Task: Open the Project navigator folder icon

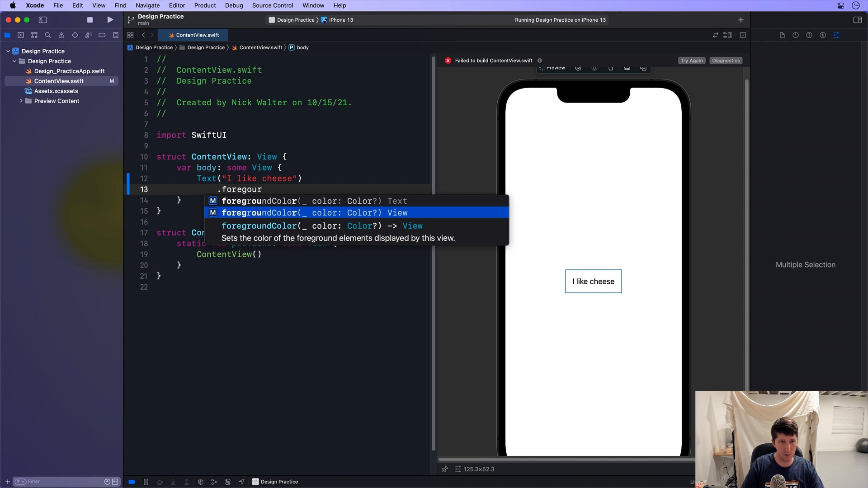Action: tap(7, 35)
